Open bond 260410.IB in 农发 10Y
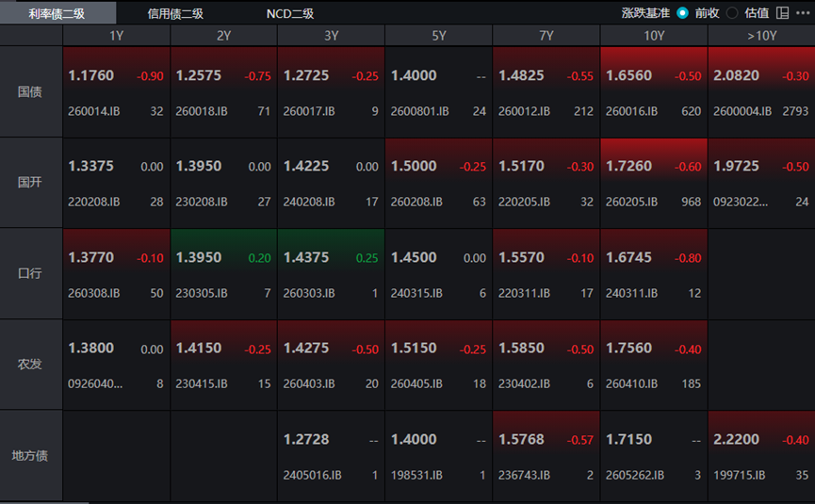The image size is (815, 504). [631, 383]
